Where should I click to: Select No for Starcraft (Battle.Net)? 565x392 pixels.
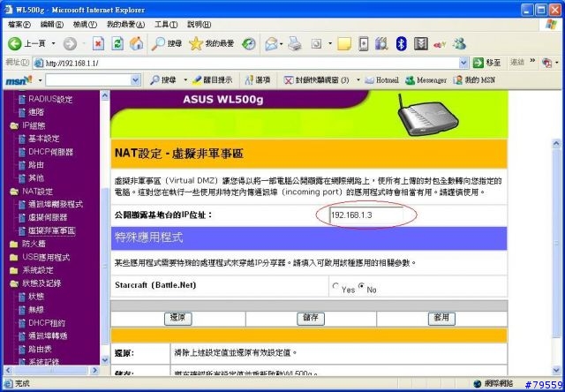click(361, 286)
